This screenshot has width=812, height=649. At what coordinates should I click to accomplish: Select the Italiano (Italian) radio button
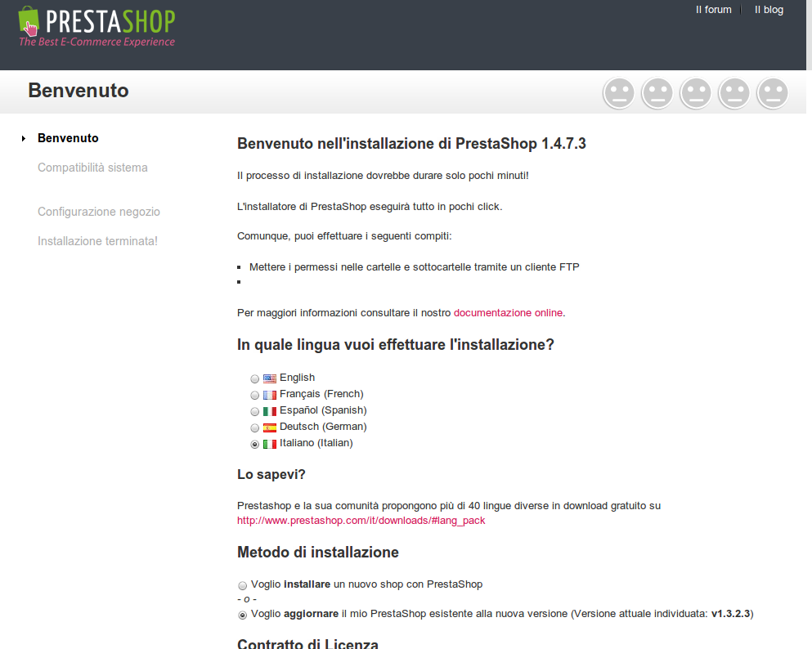tap(255, 444)
